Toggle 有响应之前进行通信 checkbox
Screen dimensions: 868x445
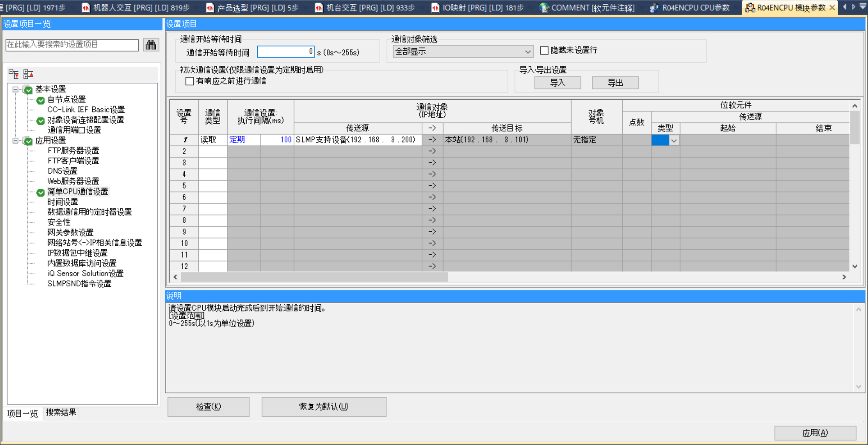click(x=190, y=81)
